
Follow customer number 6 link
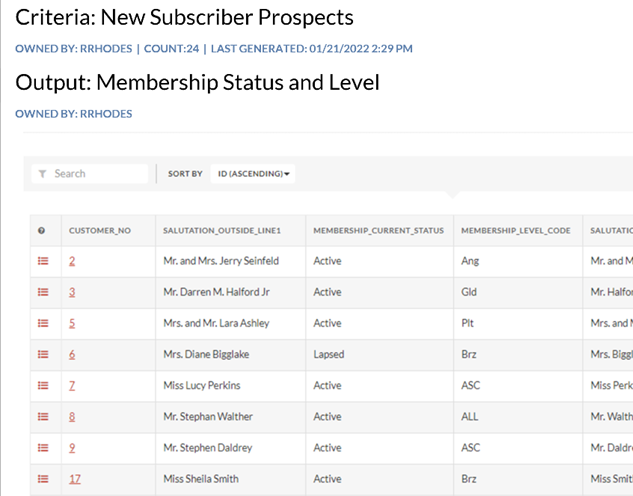tap(72, 354)
